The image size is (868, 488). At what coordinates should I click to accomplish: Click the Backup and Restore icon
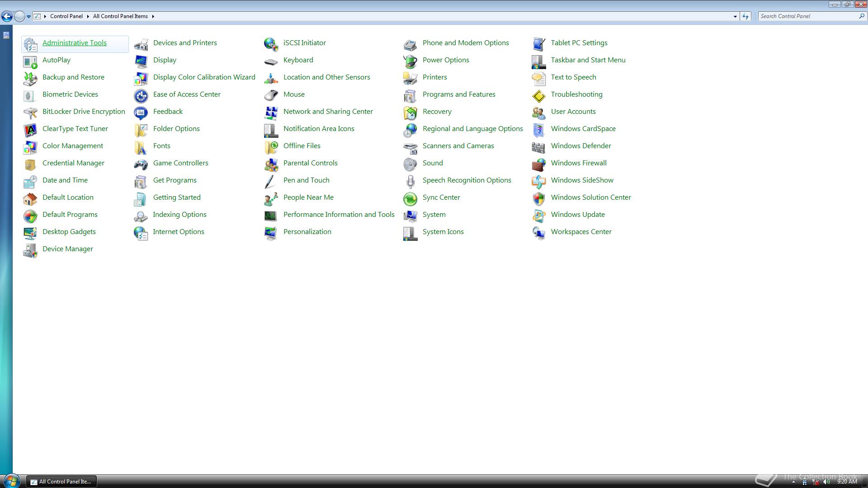(x=30, y=79)
